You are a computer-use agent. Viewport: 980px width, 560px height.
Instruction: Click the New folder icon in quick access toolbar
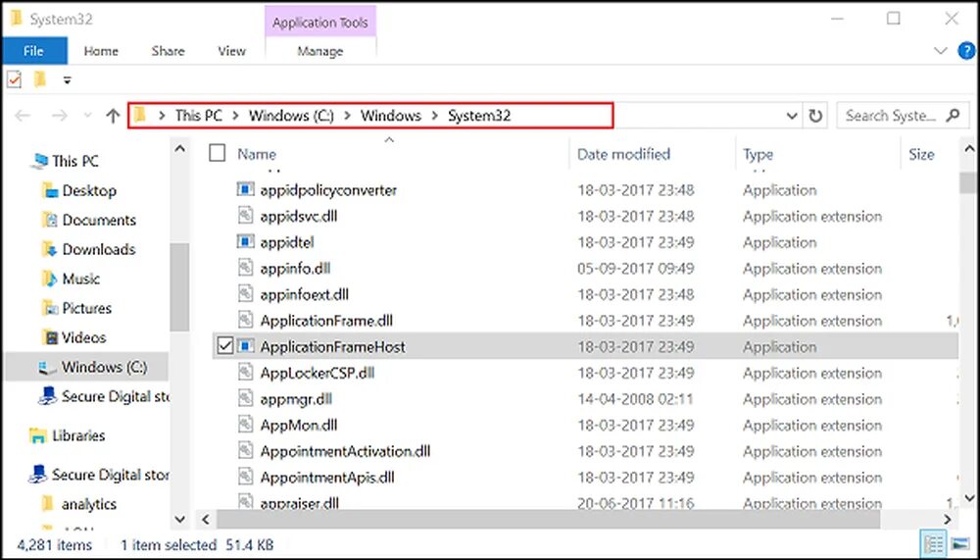point(40,79)
